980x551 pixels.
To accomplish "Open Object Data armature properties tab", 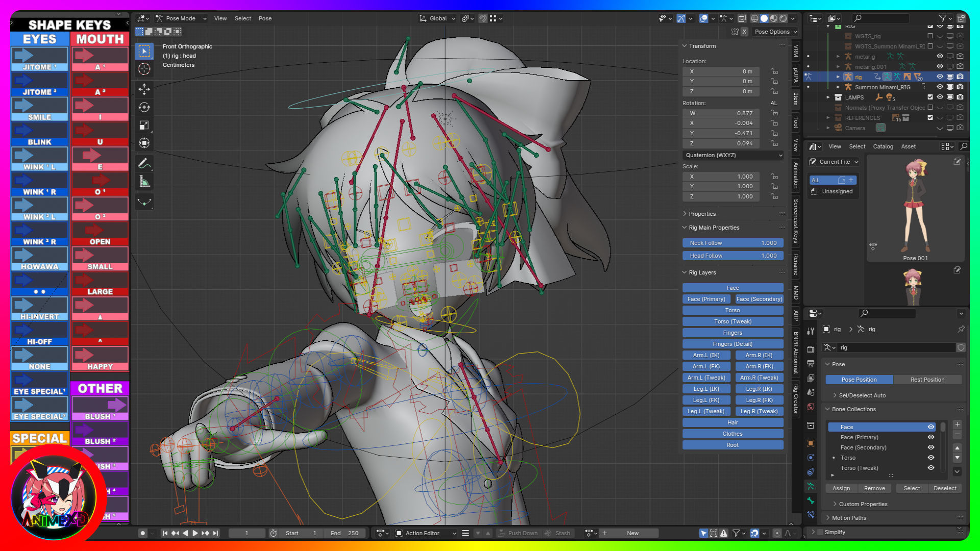I will click(811, 486).
